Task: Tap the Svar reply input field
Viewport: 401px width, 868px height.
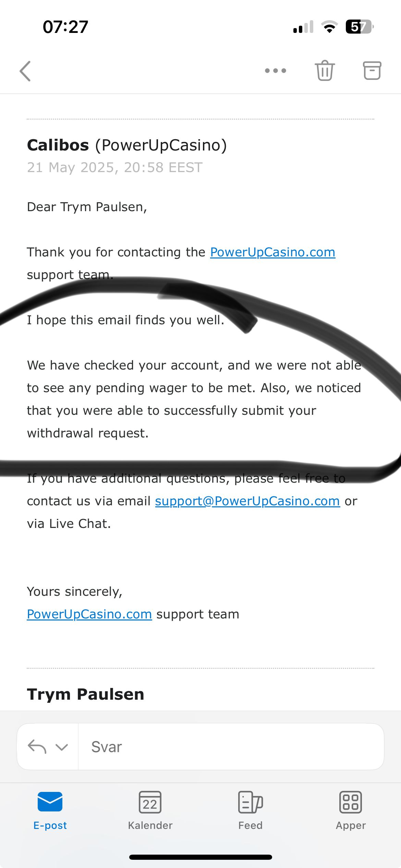Action: click(230, 747)
